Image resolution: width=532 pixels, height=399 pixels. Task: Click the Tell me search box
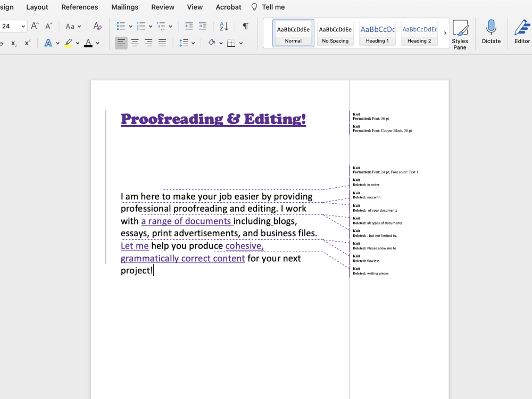click(x=268, y=7)
